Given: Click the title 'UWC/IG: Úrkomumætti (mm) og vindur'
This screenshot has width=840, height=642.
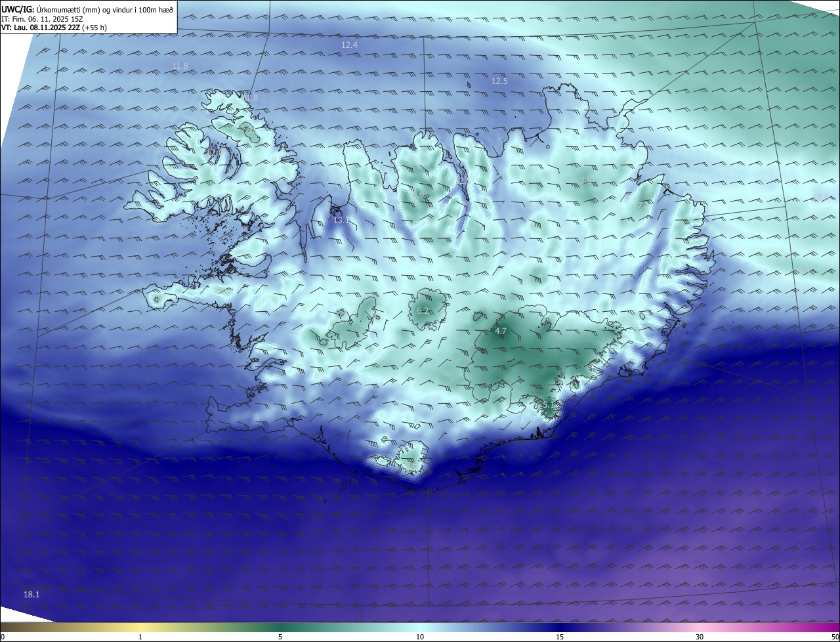Looking at the screenshot, I should tap(88, 9).
